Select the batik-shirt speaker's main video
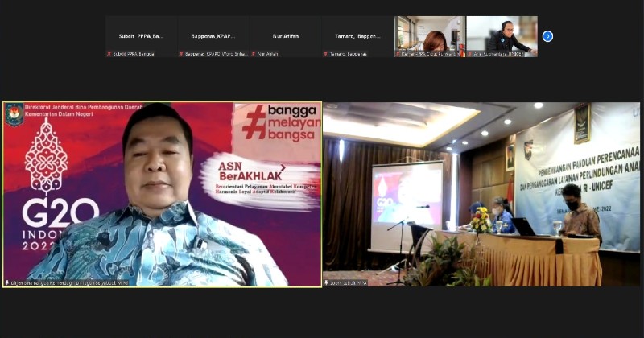This screenshot has width=644, height=338. click(x=163, y=194)
